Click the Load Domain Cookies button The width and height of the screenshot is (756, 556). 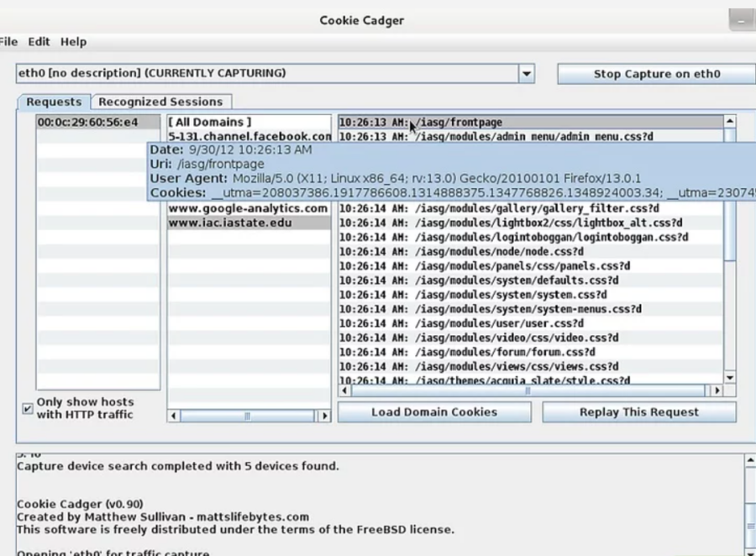click(434, 412)
